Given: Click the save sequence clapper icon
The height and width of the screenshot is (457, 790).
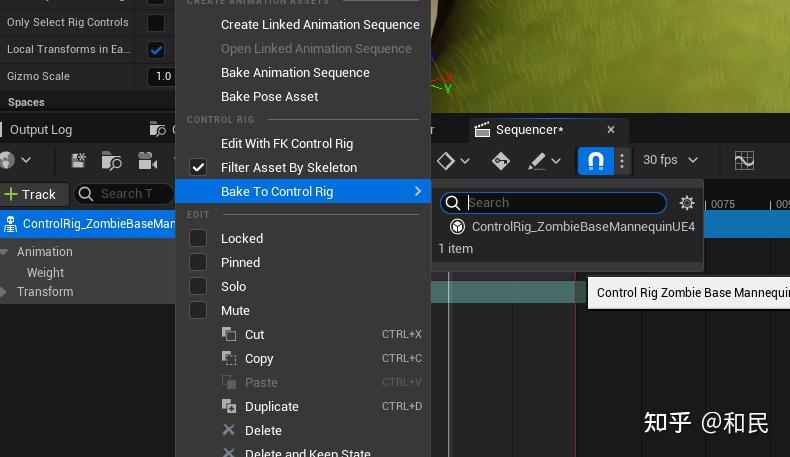Looking at the screenshot, I should pyautogui.click(x=79, y=160).
